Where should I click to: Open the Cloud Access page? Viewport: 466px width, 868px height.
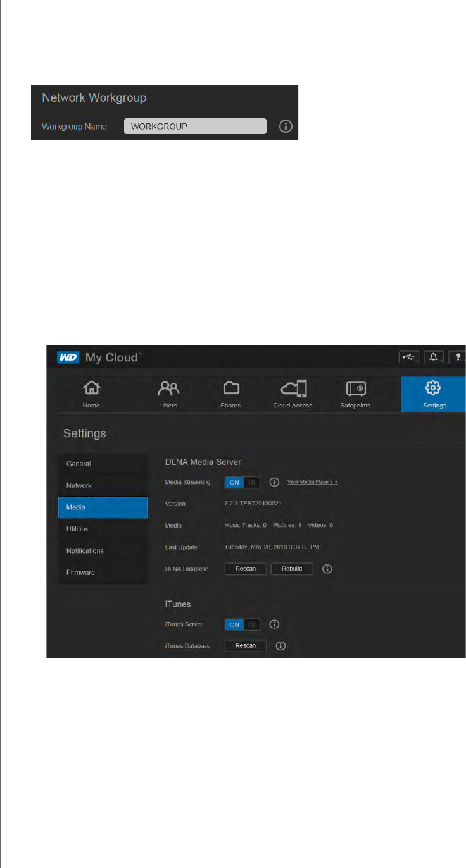pos(293,395)
